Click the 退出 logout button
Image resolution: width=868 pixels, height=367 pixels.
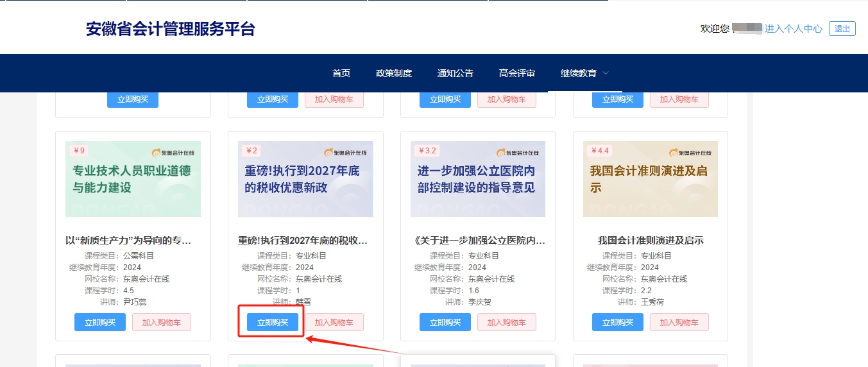coord(842,29)
